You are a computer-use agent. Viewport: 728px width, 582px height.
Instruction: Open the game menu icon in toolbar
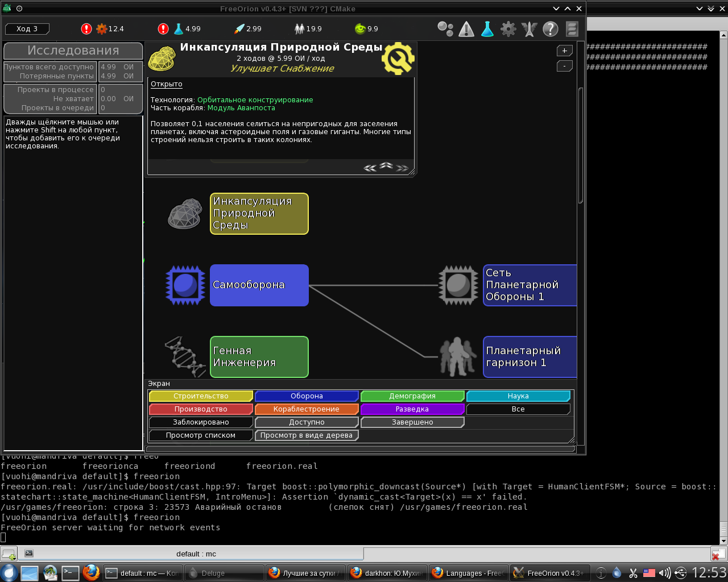(x=572, y=29)
